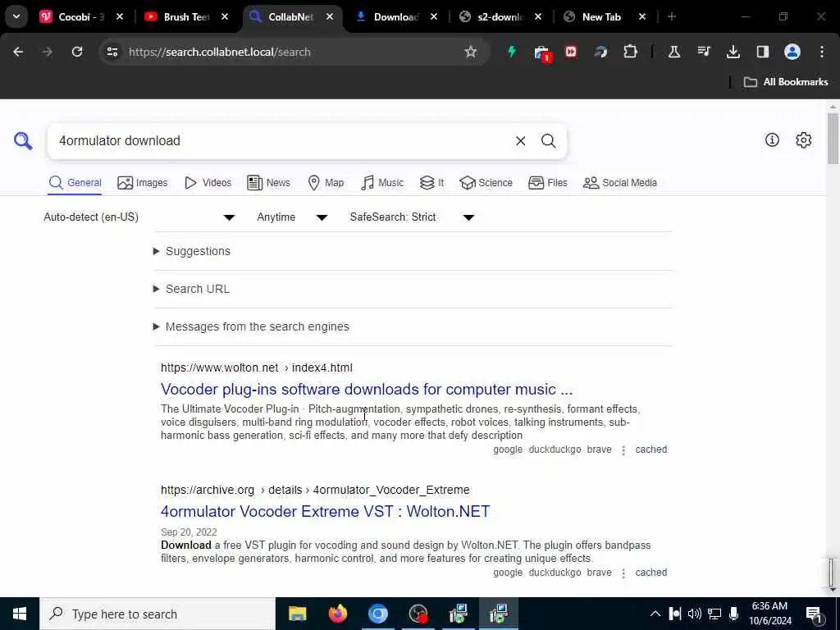The height and width of the screenshot is (630, 840).
Task: Click the red video downloader extension icon
Action: [571, 52]
